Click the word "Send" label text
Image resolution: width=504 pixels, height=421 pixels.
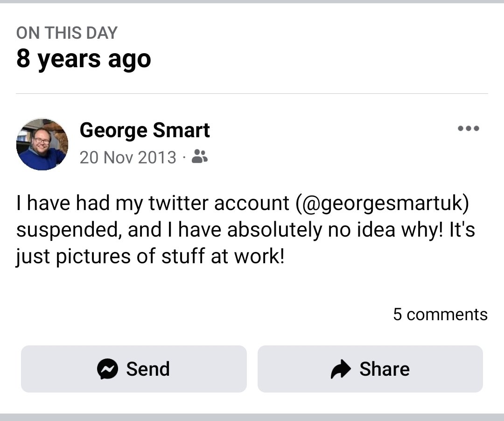(148, 369)
